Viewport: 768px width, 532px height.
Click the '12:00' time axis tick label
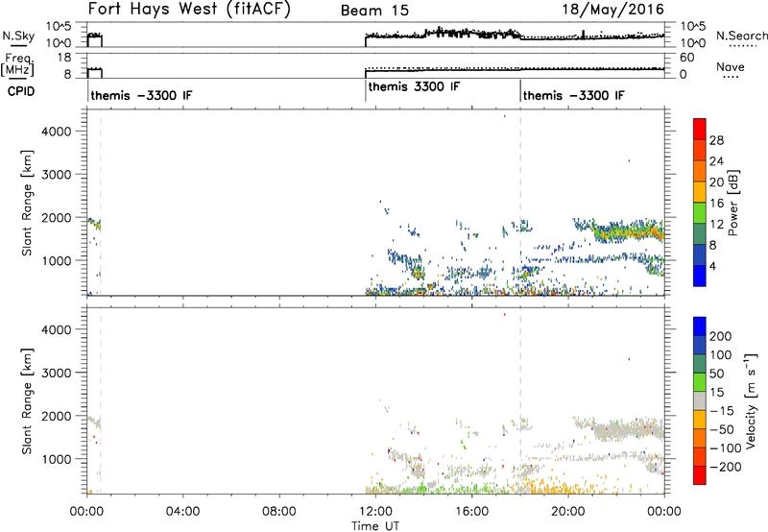coord(375,512)
